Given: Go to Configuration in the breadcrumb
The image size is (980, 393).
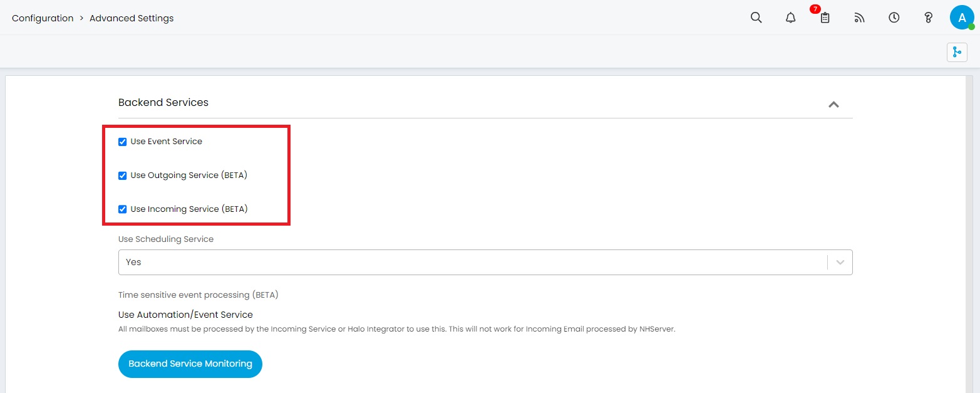Looking at the screenshot, I should [43, 18].
